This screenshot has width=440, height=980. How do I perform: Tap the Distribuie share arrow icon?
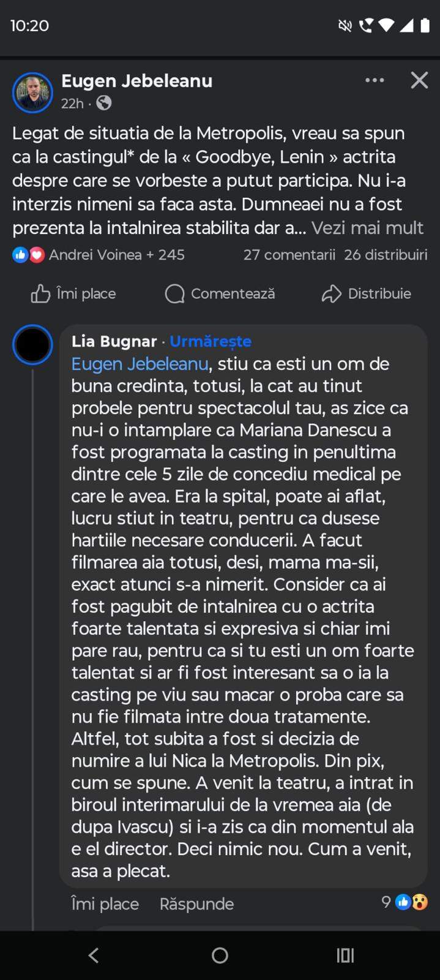(x=331, y=294)
